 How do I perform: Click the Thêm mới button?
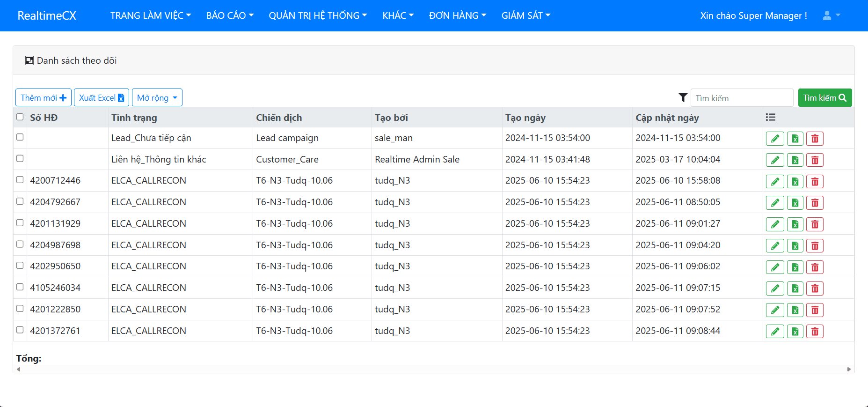point(44,97)
